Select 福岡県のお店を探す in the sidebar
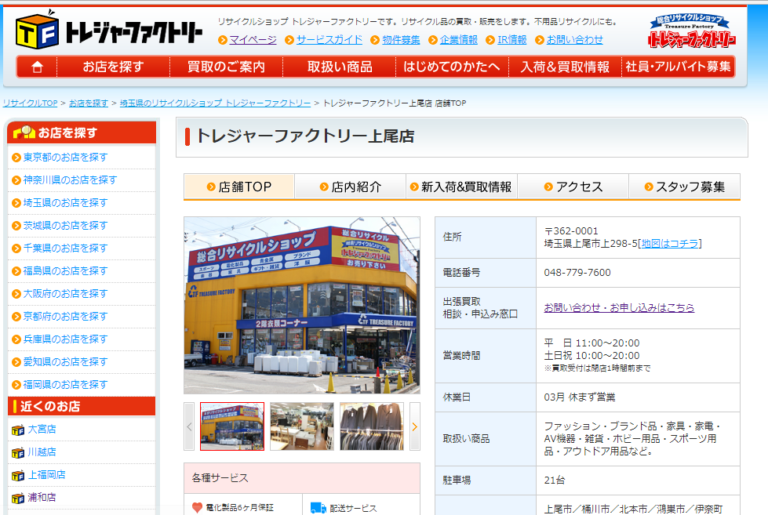The height and width of the screenshot is (515, 768). click(x=65, y=385)
